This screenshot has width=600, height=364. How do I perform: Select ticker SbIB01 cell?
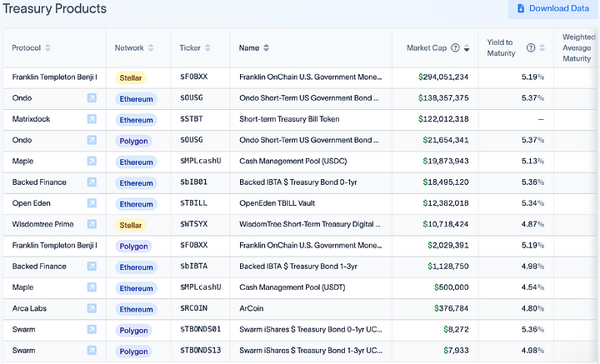(193, 182)
